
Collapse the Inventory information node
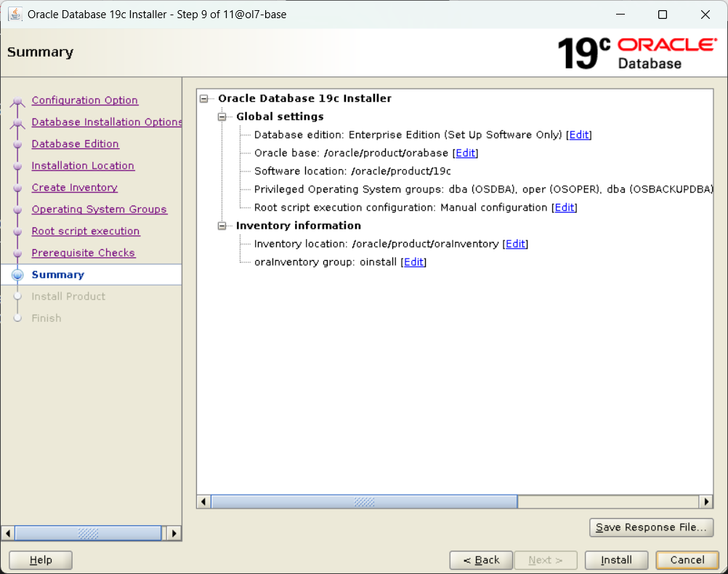pos(222,226)
